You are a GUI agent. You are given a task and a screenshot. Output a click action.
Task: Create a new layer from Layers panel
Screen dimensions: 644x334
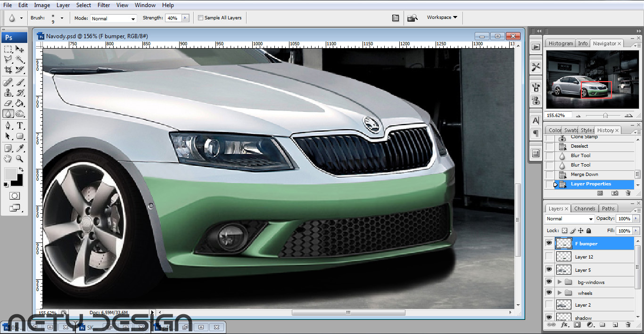[x=615, y=325]
